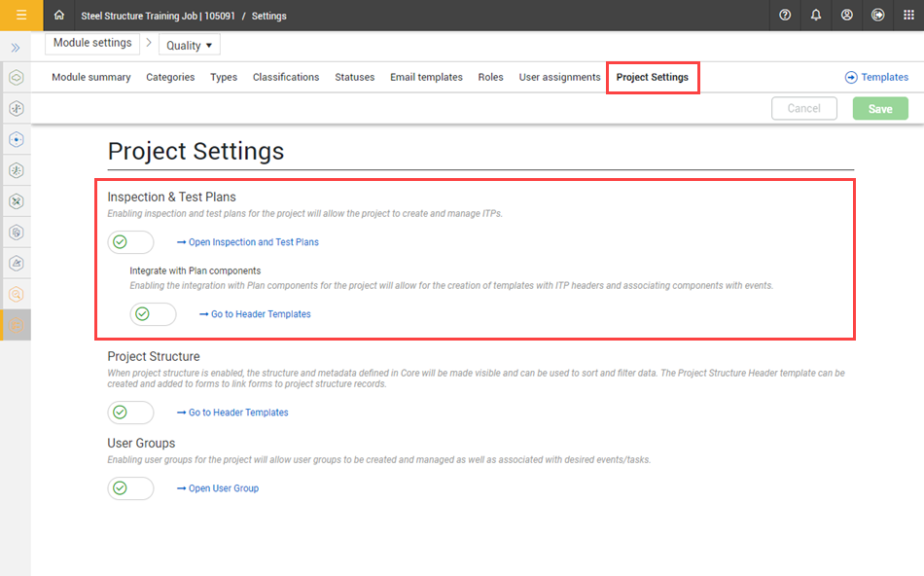Open the user account icon
This screenshot has width=924, height=576.
(x=847, y=16)
